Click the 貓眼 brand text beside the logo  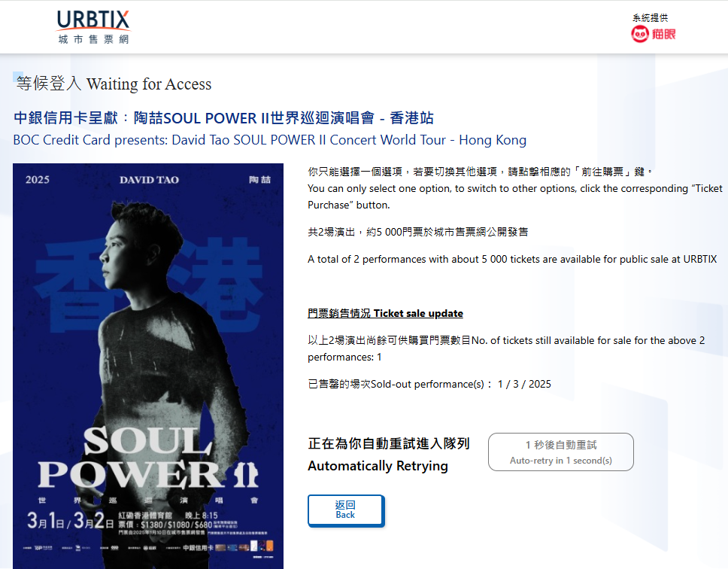(x=663, y=34)
